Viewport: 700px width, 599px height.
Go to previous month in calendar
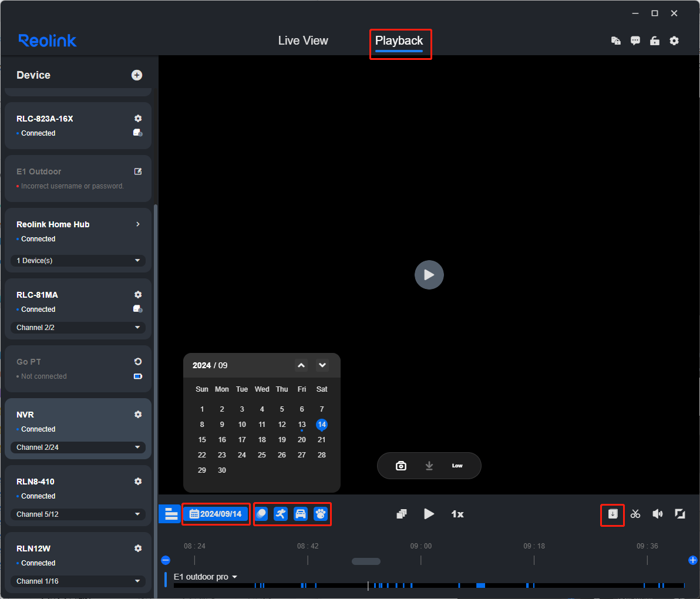301,365
